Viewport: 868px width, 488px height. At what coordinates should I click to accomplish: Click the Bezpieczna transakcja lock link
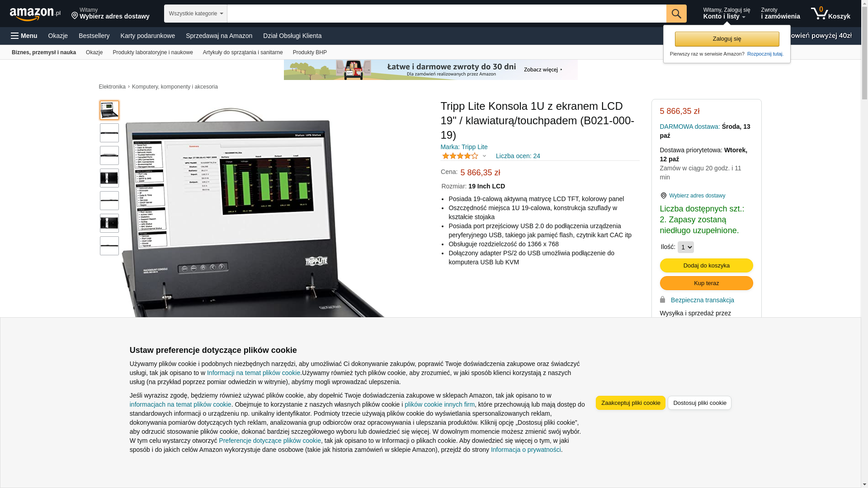(702, 300)
